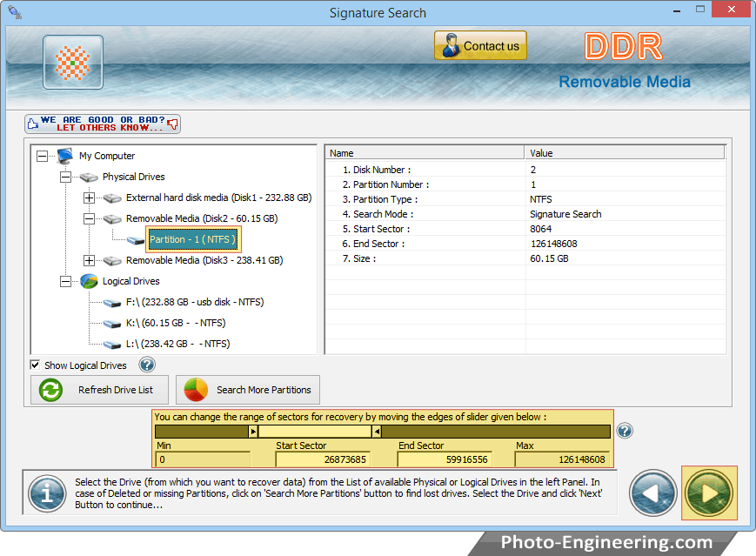Click the Min field showing 0
Image resolution: width=756 pixels, height=556 pixels.
coord(203,459)
